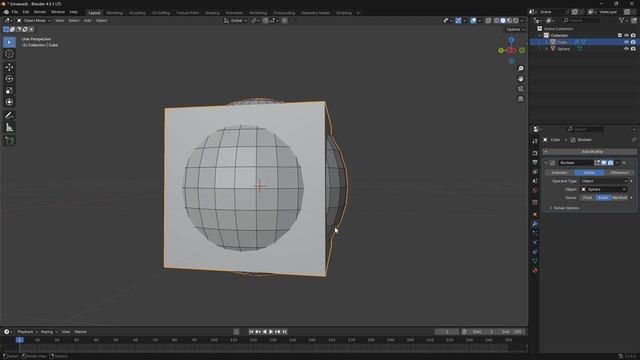
Task: Set Boolean operation to Intersect
Action: tap(559, 173)
